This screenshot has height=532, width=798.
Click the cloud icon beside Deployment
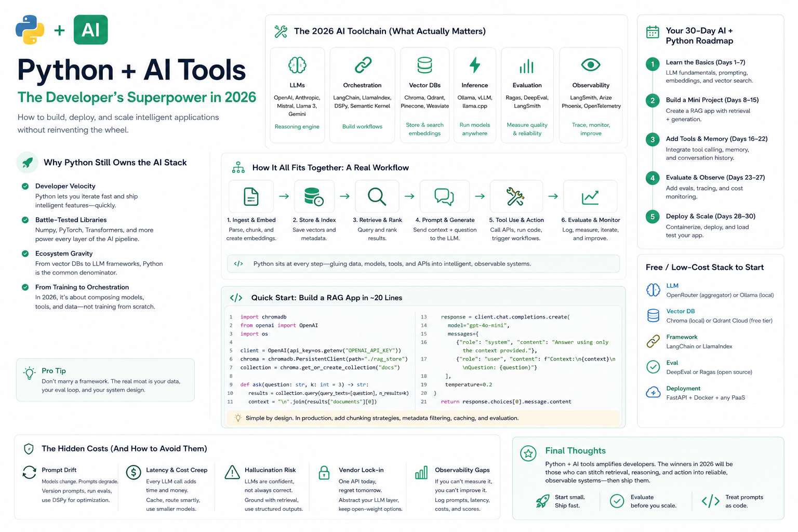pyautogui.click(x=653, y=393)
